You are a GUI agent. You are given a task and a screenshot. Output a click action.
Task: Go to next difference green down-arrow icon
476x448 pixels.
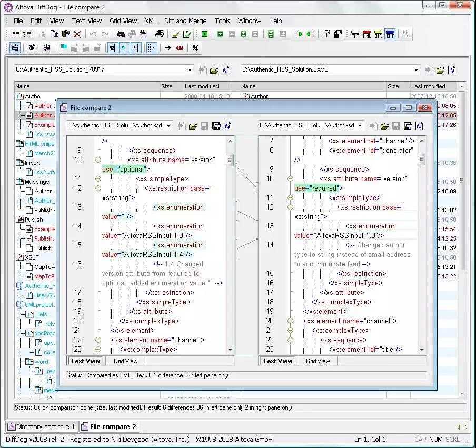pos(221,34)
